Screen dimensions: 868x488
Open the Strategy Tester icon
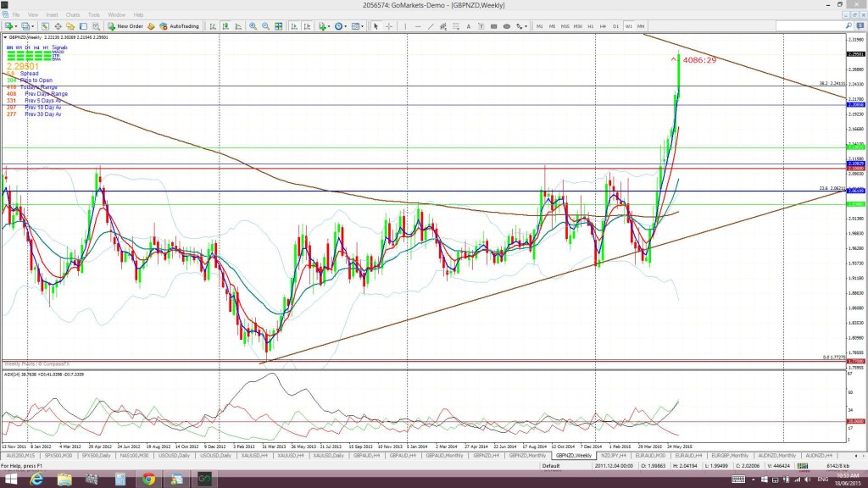pyautogui.click(x=96, y=26)
